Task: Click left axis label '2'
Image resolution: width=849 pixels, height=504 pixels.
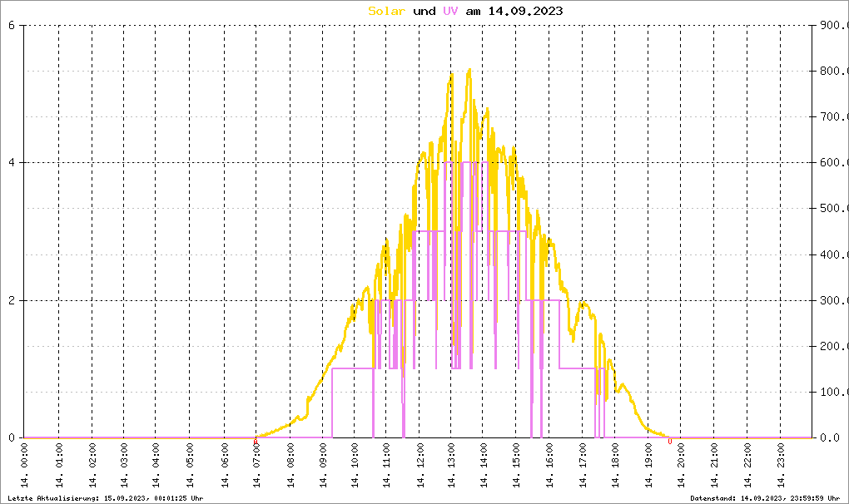Action: click(12, 300)
